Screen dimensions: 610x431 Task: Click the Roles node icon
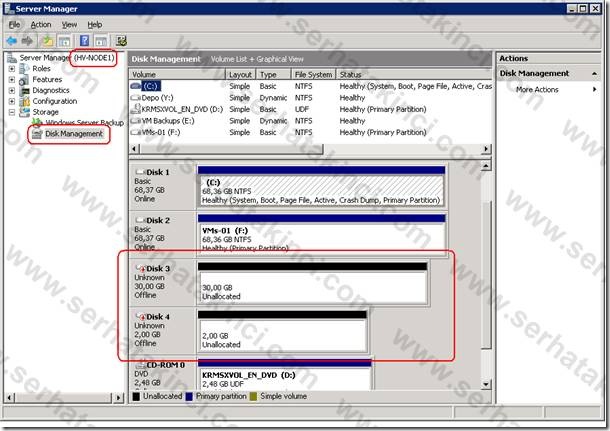[x=24, y=68]
